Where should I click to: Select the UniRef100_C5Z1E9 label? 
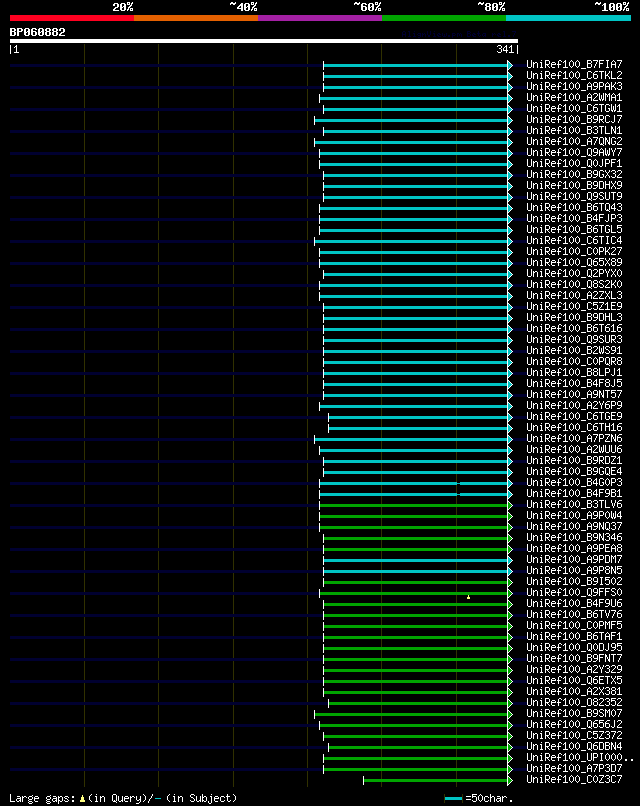[574, 306]
